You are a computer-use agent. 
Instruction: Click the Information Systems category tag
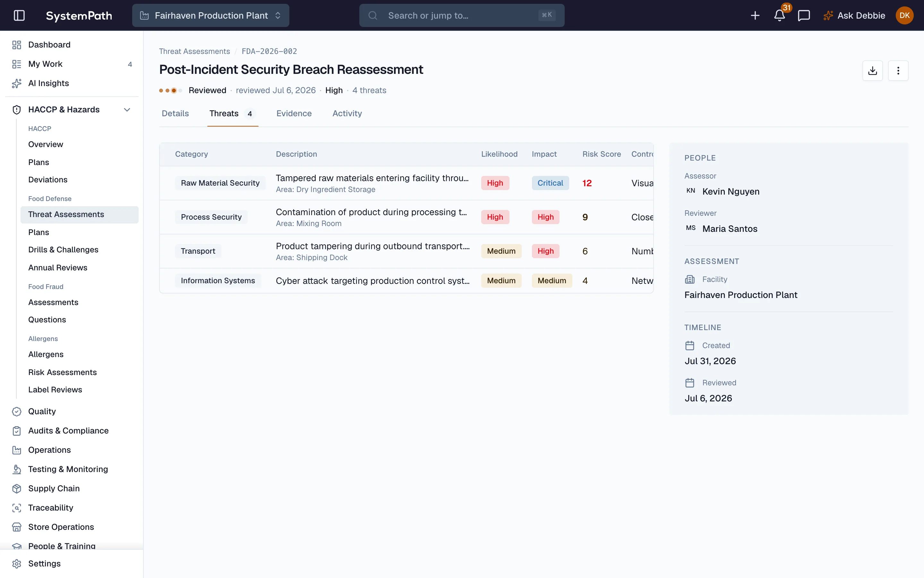coord(218,281)
